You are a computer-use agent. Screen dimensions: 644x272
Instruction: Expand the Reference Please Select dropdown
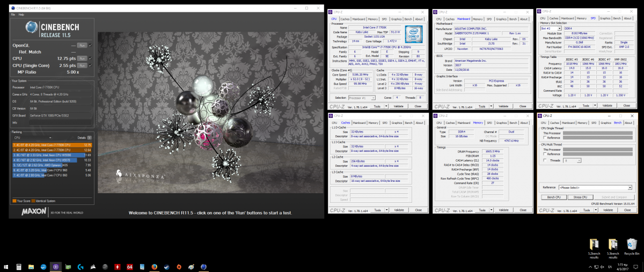tap(596, 187)
